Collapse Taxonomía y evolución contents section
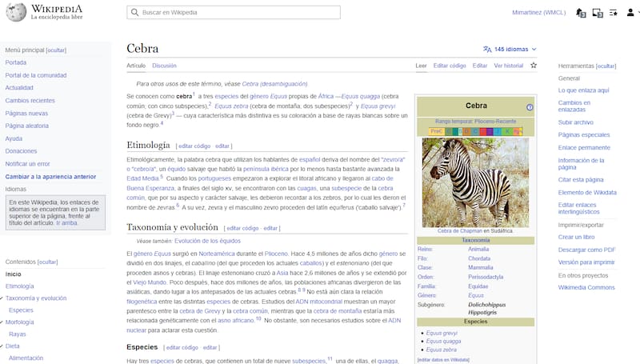Screen dimensions: 640x364 (x=2, y=298)
